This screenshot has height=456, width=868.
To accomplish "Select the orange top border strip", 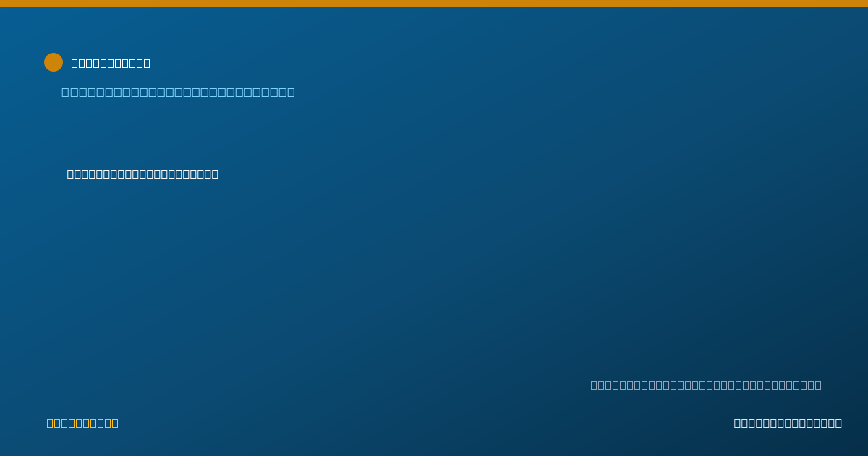I will tap(434, 4).
